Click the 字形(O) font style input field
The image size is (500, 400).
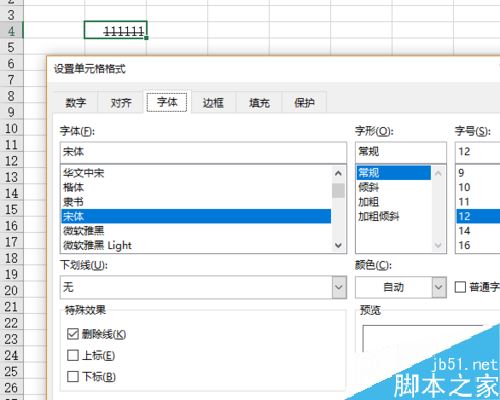coord(401,152)
